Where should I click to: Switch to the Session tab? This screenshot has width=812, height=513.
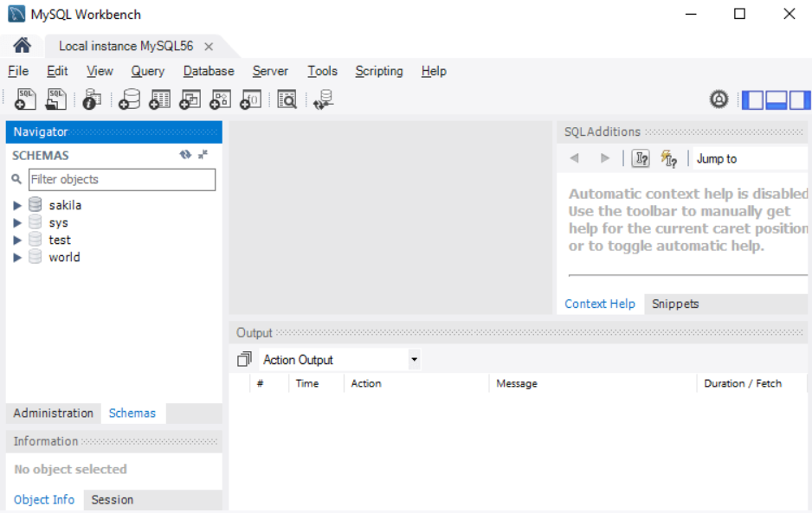(113, 499)
